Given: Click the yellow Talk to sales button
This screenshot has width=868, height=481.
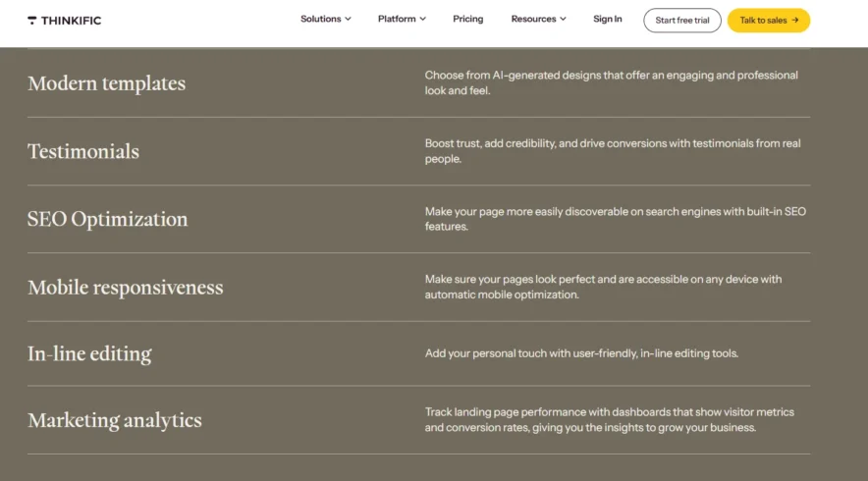Looking at the screenshot, I should tap(768, 20).
